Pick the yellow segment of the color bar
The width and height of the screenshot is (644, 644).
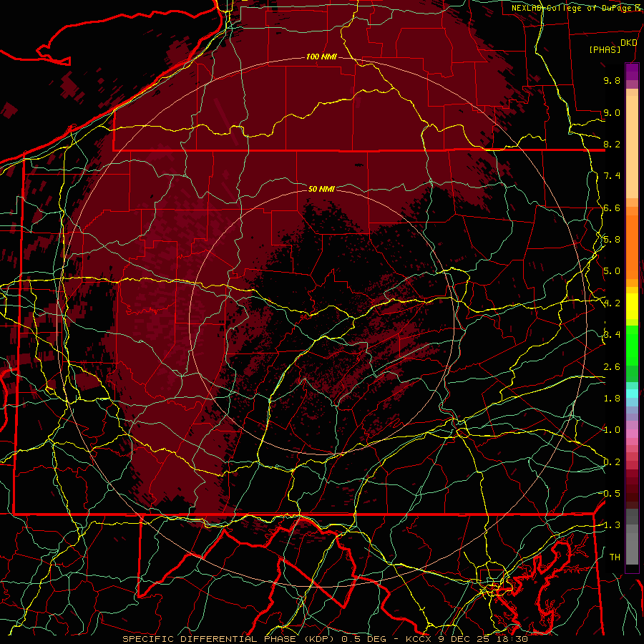point(632,306)
